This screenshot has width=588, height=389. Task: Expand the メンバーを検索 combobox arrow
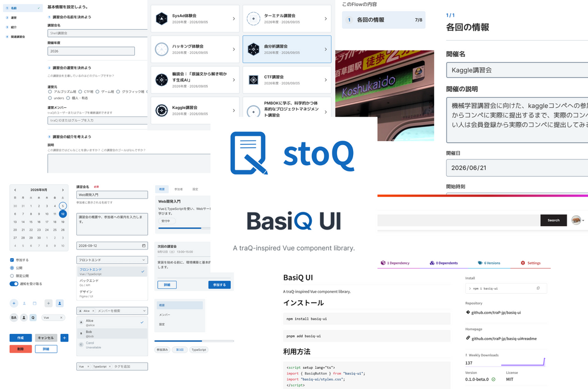pyautogui.click(x=144, y=310)
